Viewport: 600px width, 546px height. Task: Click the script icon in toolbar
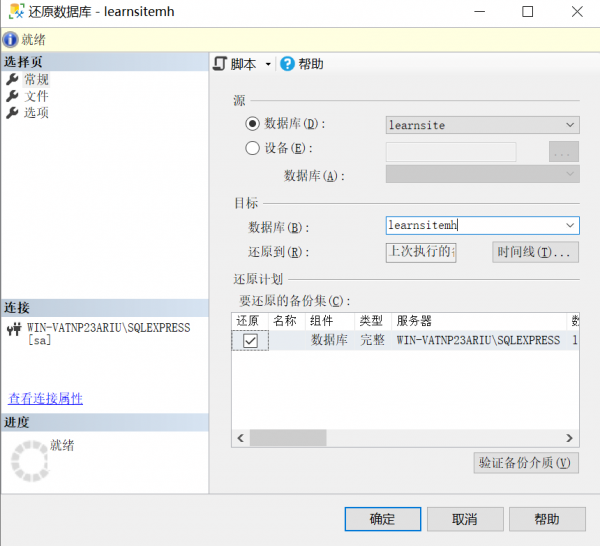click(220, 64)
